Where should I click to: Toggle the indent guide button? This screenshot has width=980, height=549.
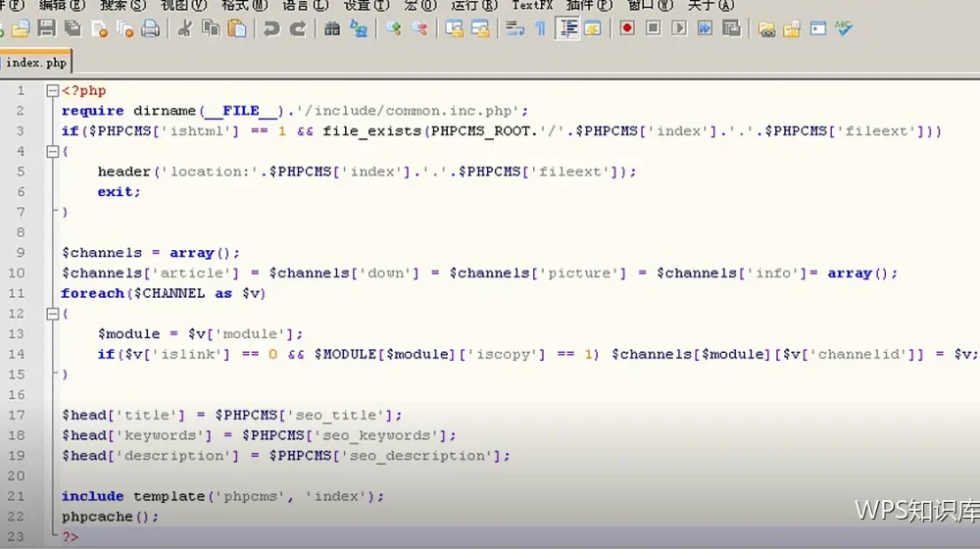coord(567,28)
